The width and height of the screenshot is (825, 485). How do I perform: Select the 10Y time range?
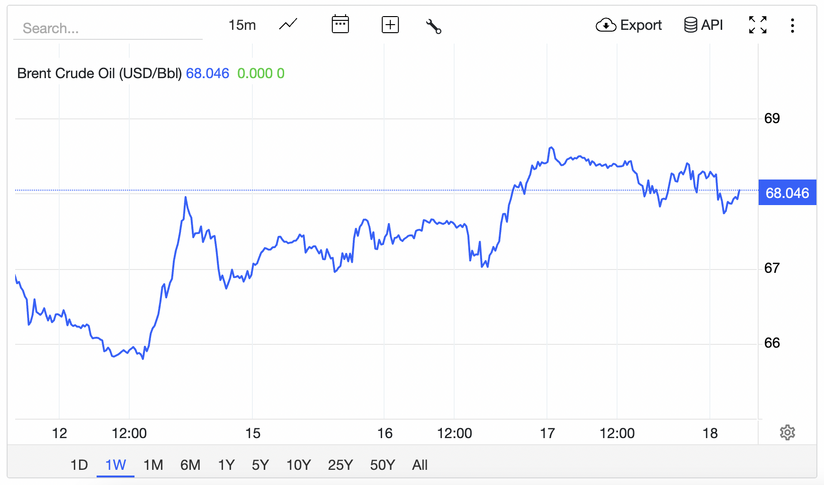(298, 465)
